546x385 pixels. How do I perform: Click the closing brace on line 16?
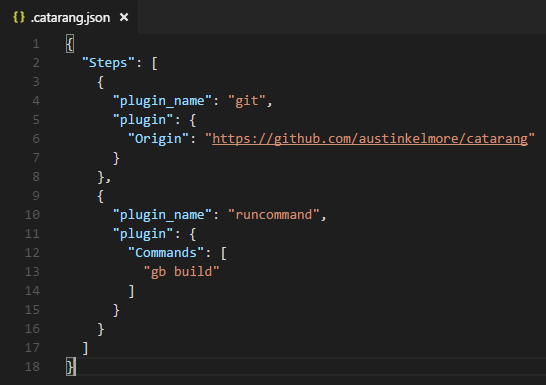(101, 329)
